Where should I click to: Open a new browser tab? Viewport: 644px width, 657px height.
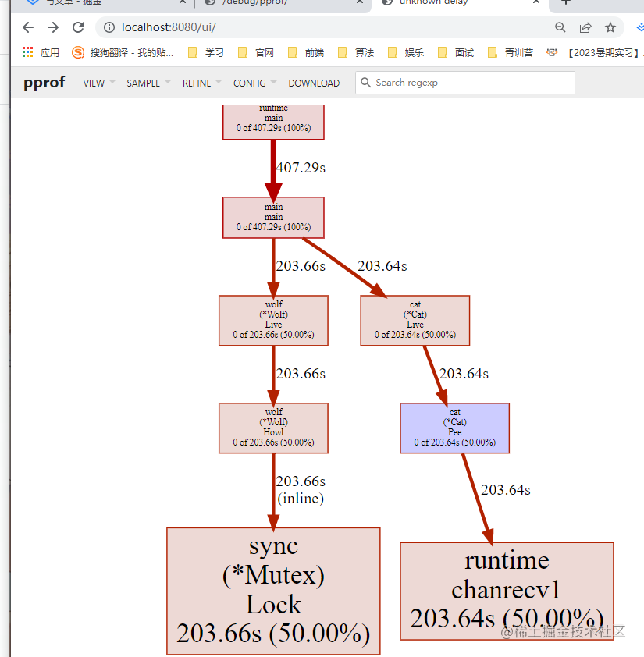point(566,2)
